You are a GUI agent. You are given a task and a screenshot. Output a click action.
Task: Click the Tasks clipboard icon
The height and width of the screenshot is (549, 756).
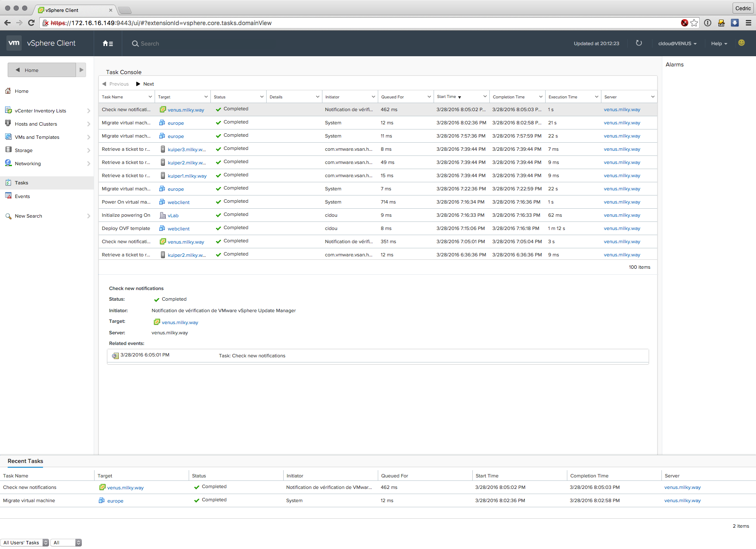click(8, 183)
